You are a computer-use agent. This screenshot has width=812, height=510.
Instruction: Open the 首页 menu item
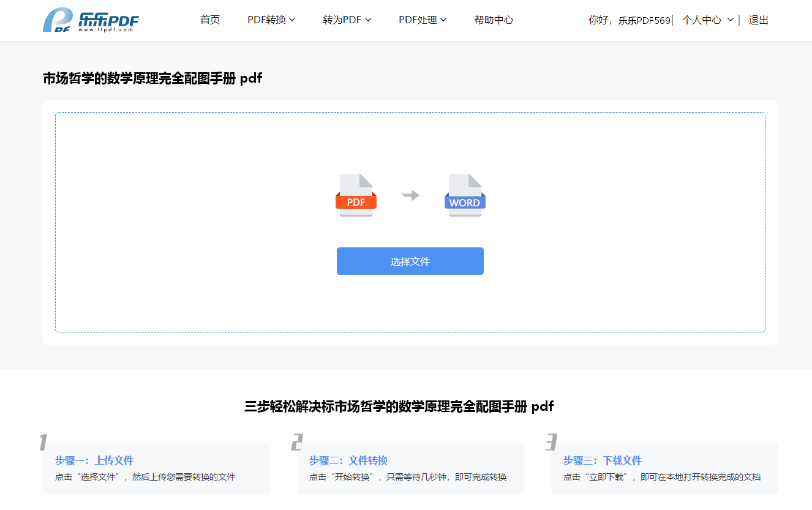(x=210, y=20)
